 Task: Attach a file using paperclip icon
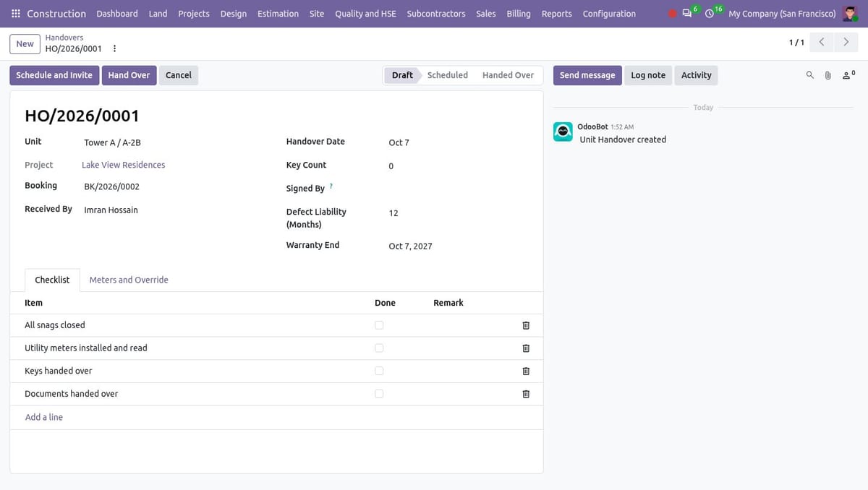pos(828,75)
